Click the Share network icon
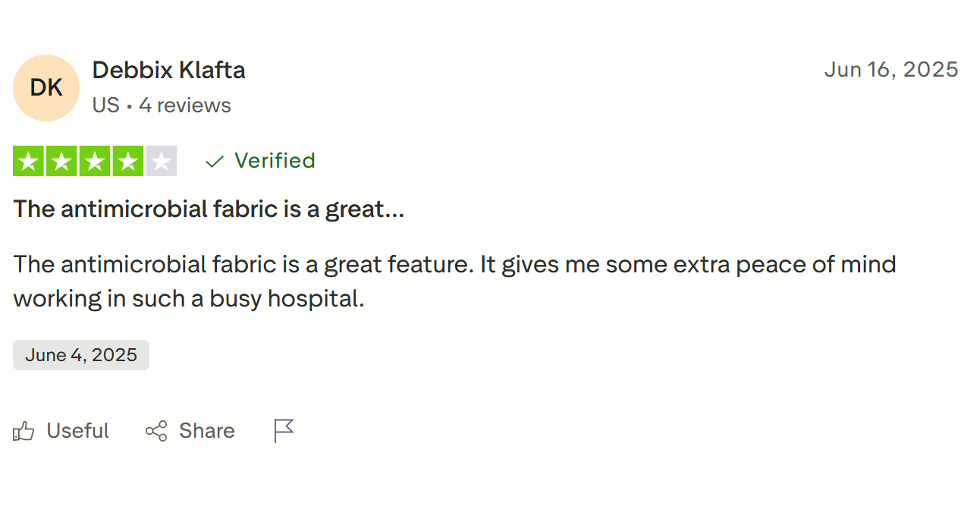Screen dimensions: 980x525 [156, 432]
